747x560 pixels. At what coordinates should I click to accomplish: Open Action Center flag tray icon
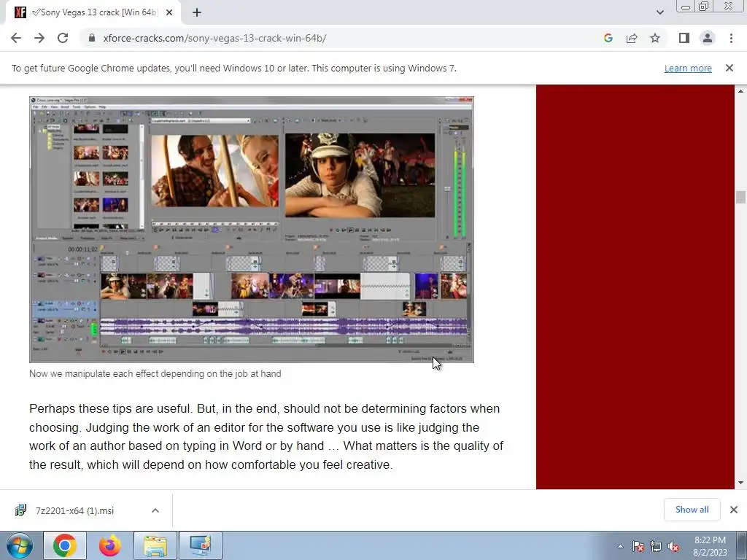point(638,546)
